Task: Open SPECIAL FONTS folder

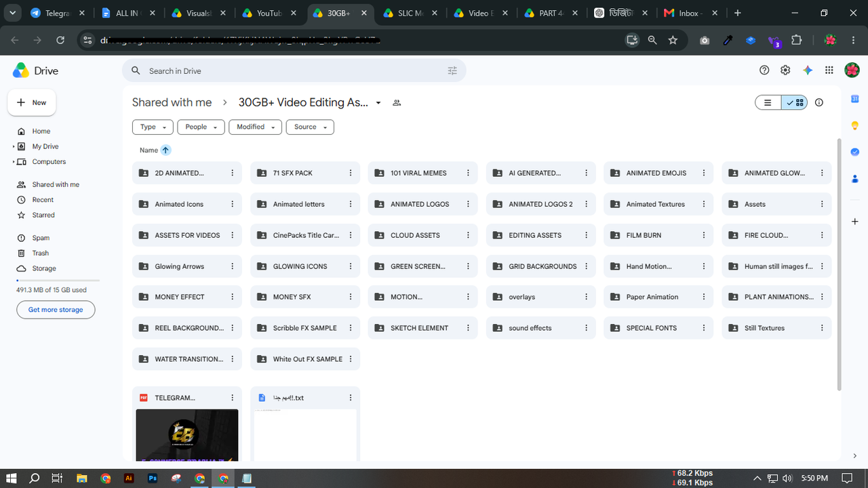Action: pyautogui.click(x=658, y=328)
